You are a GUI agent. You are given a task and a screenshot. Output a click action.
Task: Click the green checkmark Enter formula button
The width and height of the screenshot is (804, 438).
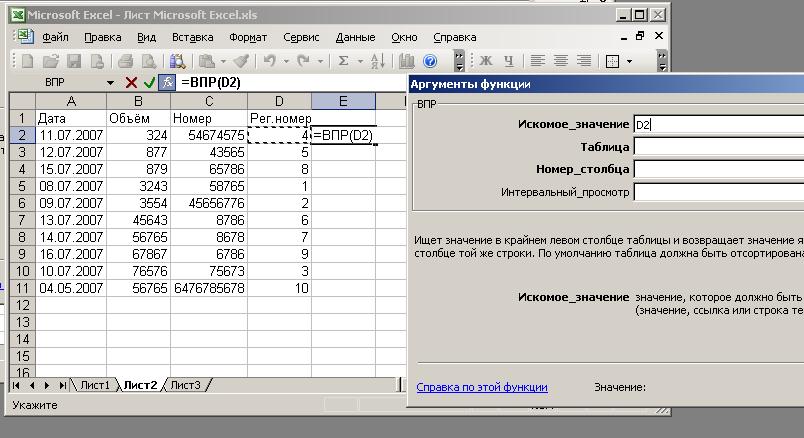(x=149, y=82)
